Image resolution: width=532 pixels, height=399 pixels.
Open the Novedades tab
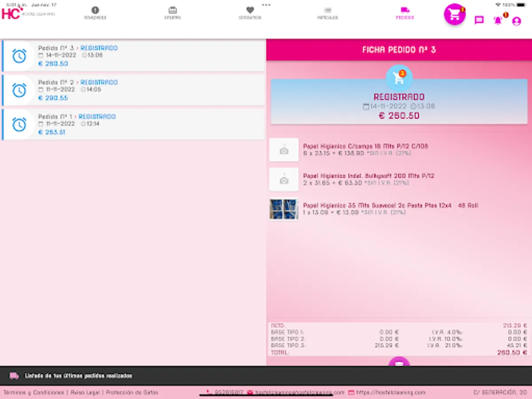[x=95, y=13]
